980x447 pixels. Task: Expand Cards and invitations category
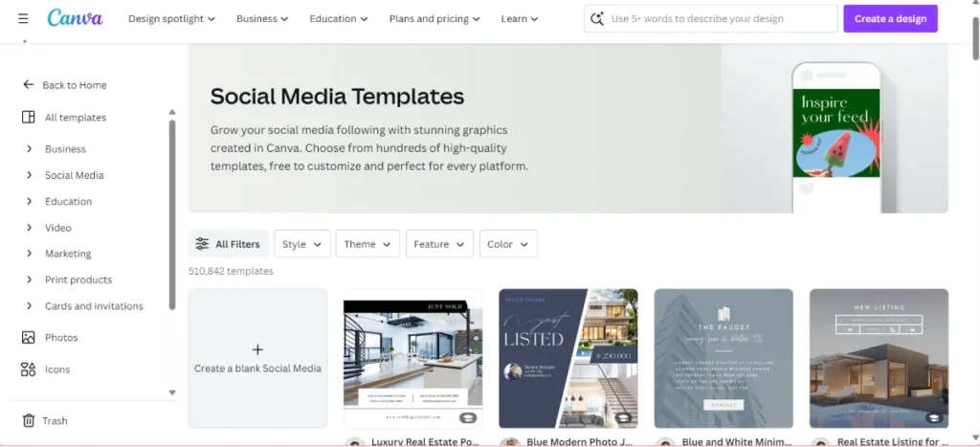click(x=29, y=305)
